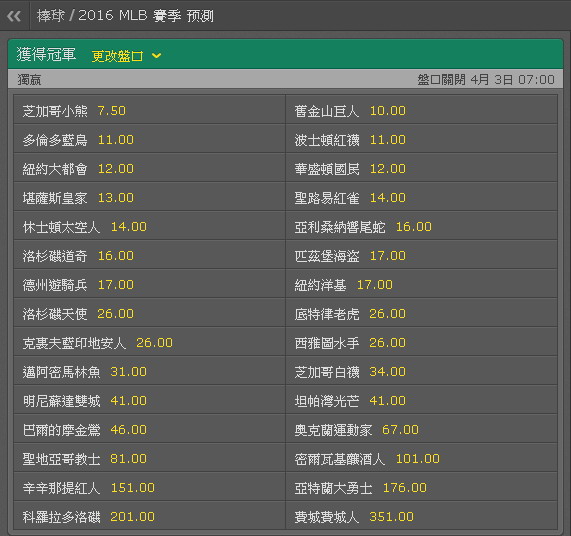Choose 匹茲堡海盜 at 17.00
This screenshot has width=571, height=536.
pyautogui.click(x=421, y=255)
